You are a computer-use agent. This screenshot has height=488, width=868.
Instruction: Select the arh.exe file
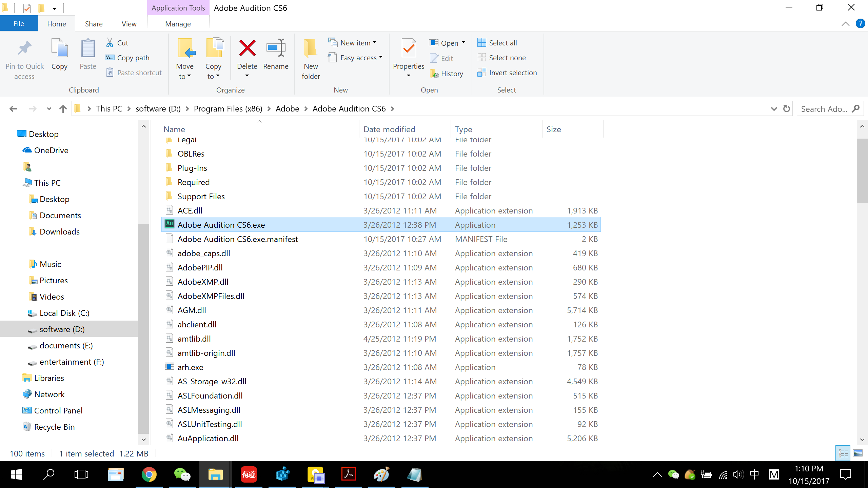(x=381, y=367)
